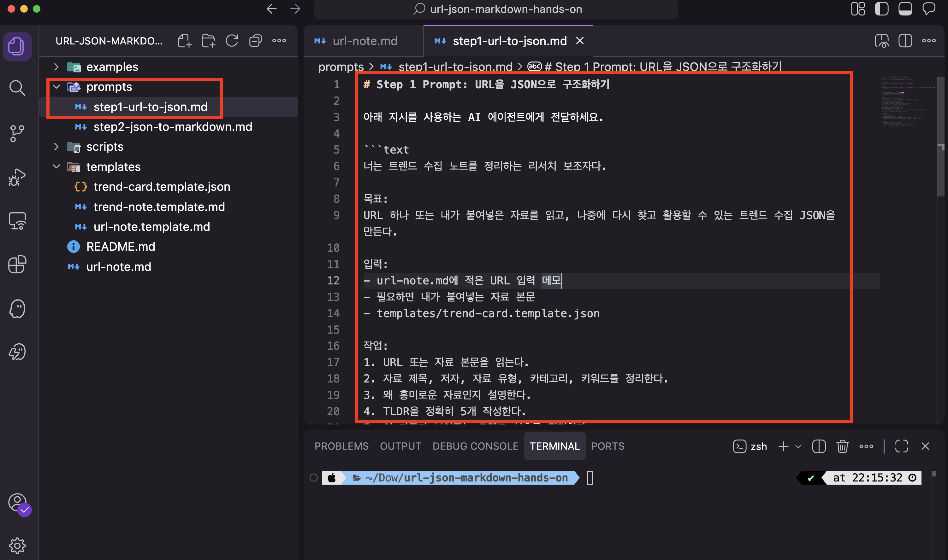
Task: Open the Extensions view
Action: [17, 264]
